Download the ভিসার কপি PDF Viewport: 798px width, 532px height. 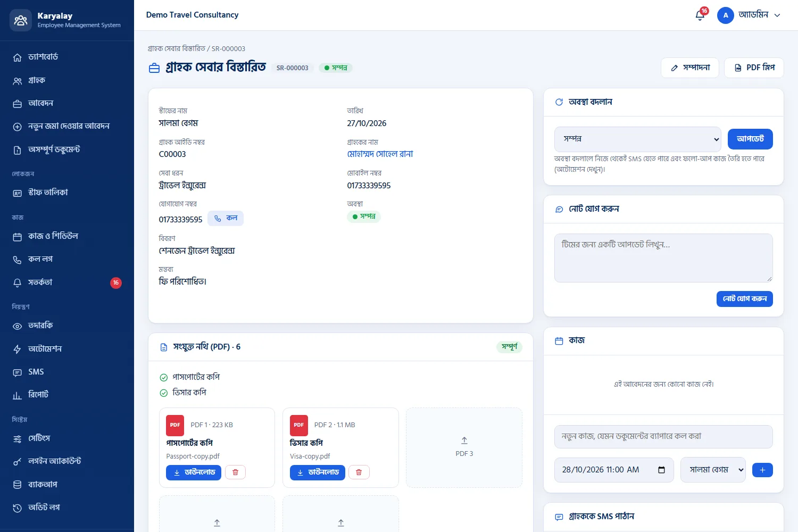pos(317,472)
